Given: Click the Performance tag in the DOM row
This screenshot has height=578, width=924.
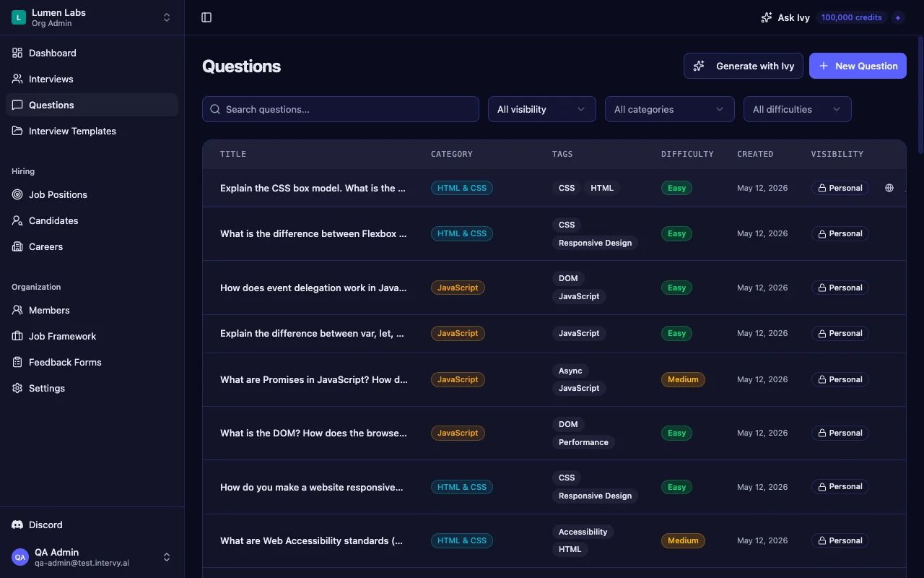Looking at the screenshot, I should point(583,442).
